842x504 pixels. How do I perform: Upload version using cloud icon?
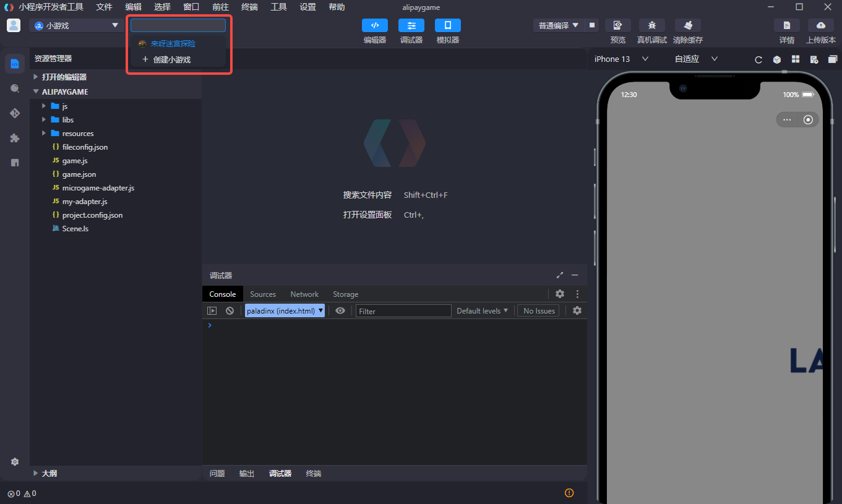[x=820, y=25]
